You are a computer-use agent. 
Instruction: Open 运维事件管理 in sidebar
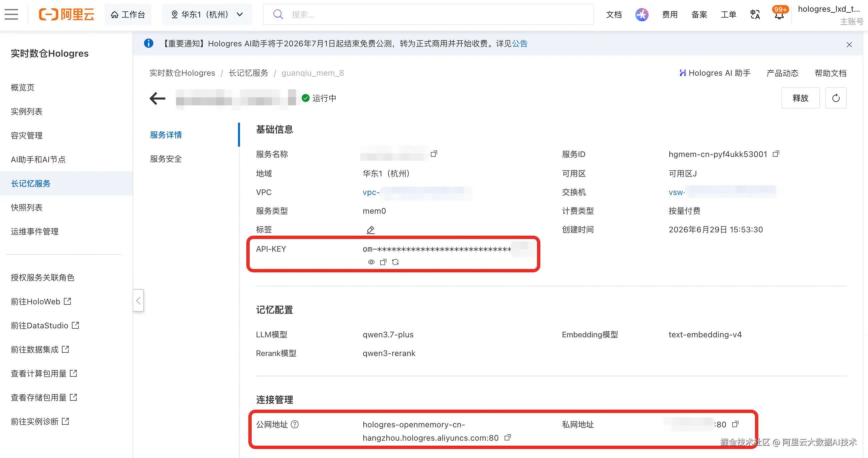[x=35, y=231]
